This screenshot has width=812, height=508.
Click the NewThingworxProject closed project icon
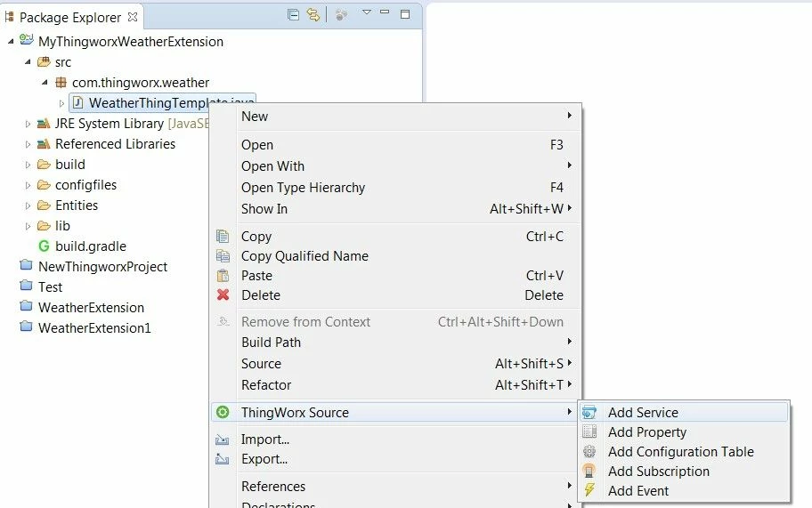pyautogui.click(x=26, y=265)
